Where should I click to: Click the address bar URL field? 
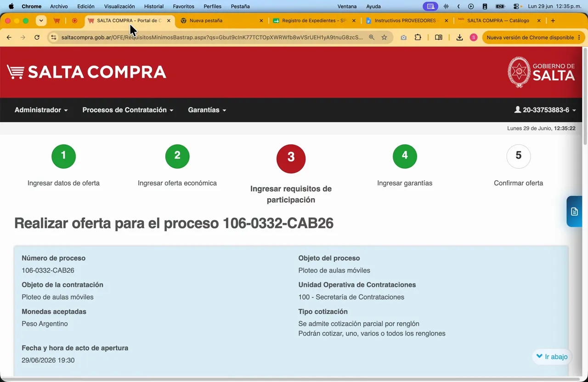pyautogui.click(x=212, y=37)
